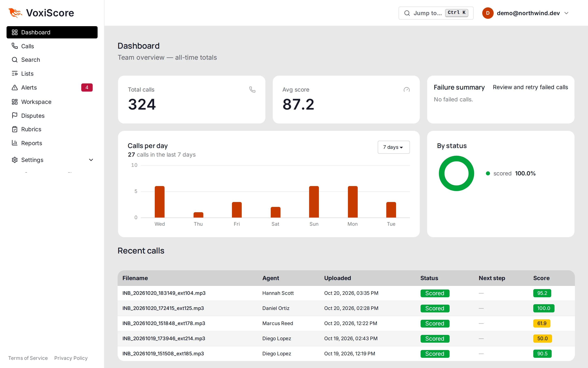The height and width of the screenshot is (368, 588).
Task: Click the Wednesday bar in Calls per day
Action: [160, 202]
